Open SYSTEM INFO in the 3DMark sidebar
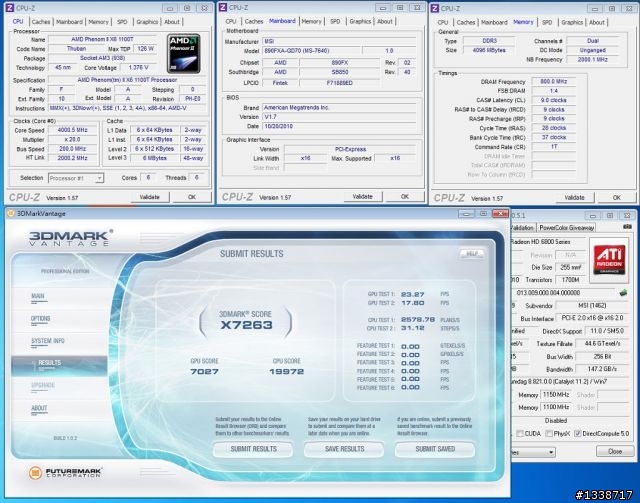This screenshot has width=640, height=503. [48, 341]
